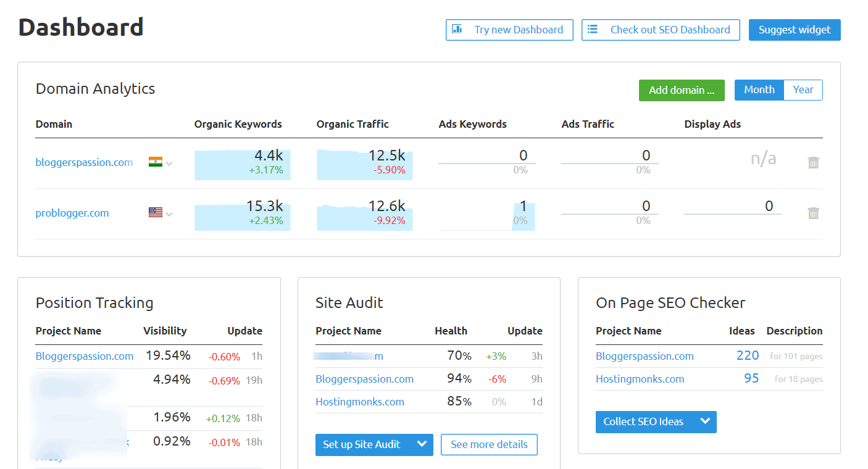
Task: Click the 85% health value
Action: pos(459,401)
